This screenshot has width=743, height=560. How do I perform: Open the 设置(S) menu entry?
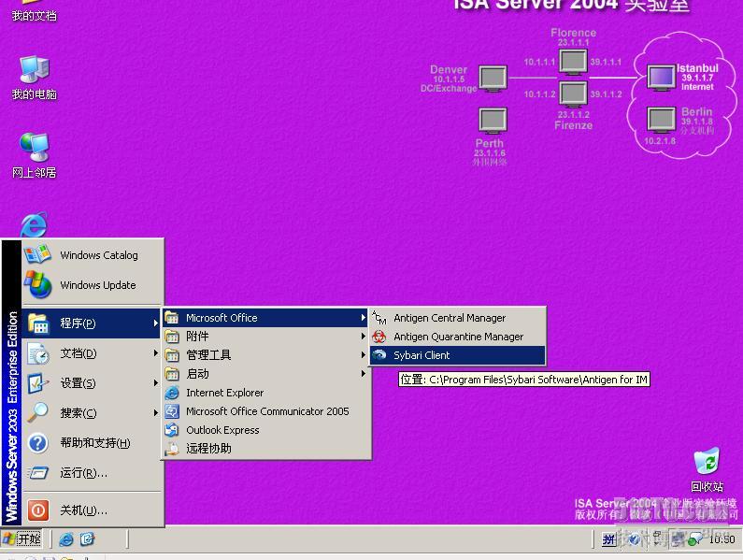[x=91, y=383]
